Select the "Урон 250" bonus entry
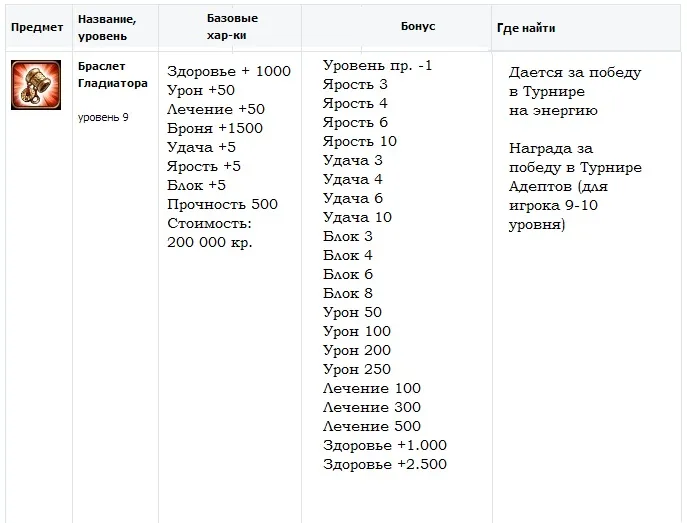 tap(357, 369)
